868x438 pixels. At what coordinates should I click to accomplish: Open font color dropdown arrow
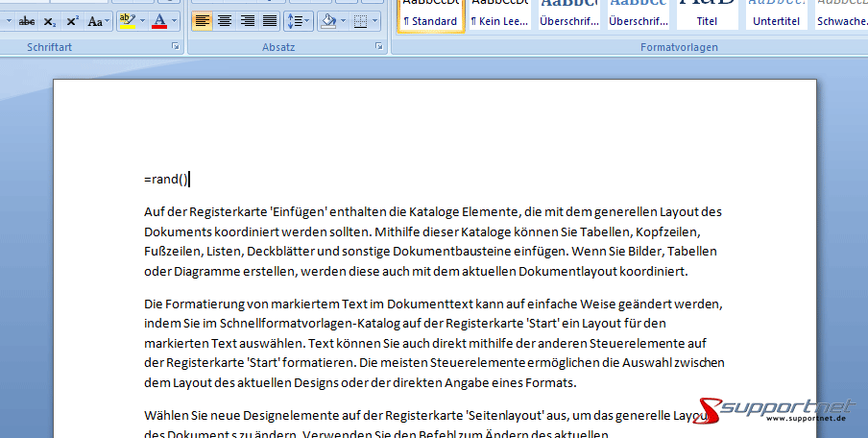point(174,20)
